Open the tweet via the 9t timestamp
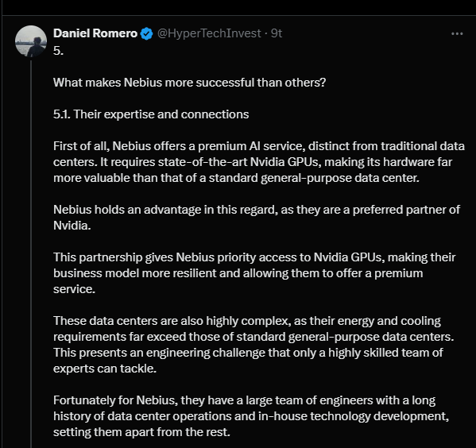The image size is (476, 448). (277, 33)
